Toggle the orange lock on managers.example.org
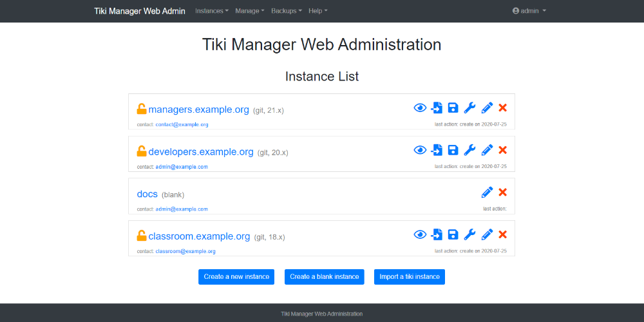The width and height of the screenshot is (644, 322). 141,109
